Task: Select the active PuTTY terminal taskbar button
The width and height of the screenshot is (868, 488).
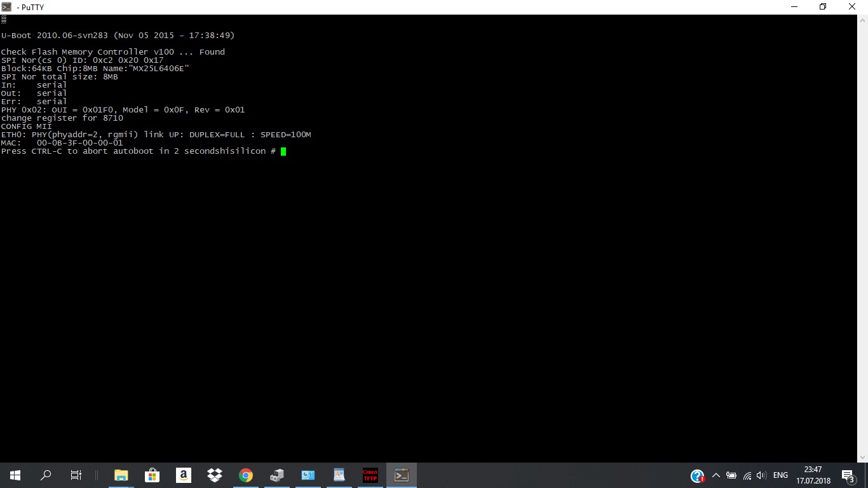Action: [402, 475]
